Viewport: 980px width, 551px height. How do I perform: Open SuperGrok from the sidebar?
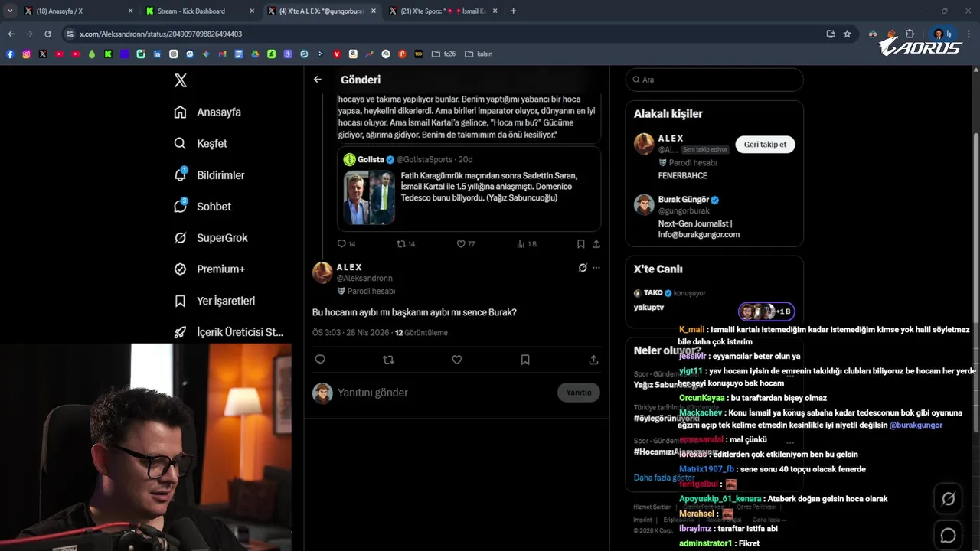[x=211, y=237]
